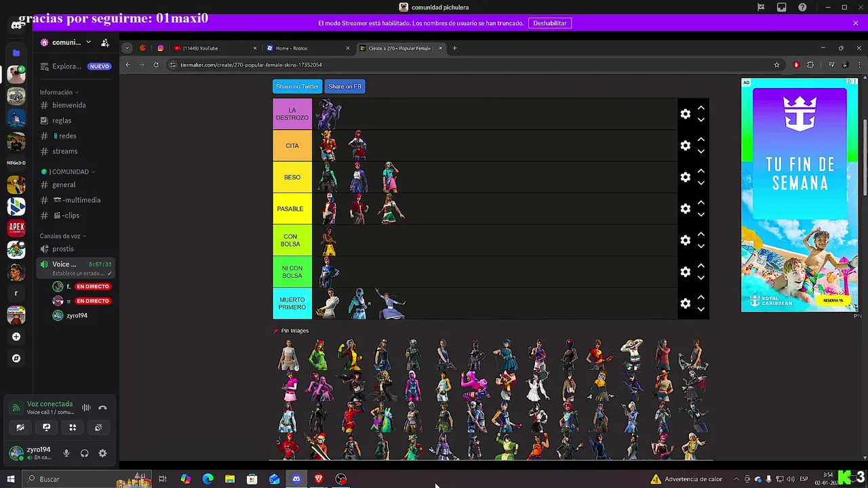
Task: Click Share on FB button
Action: (344, 86)
